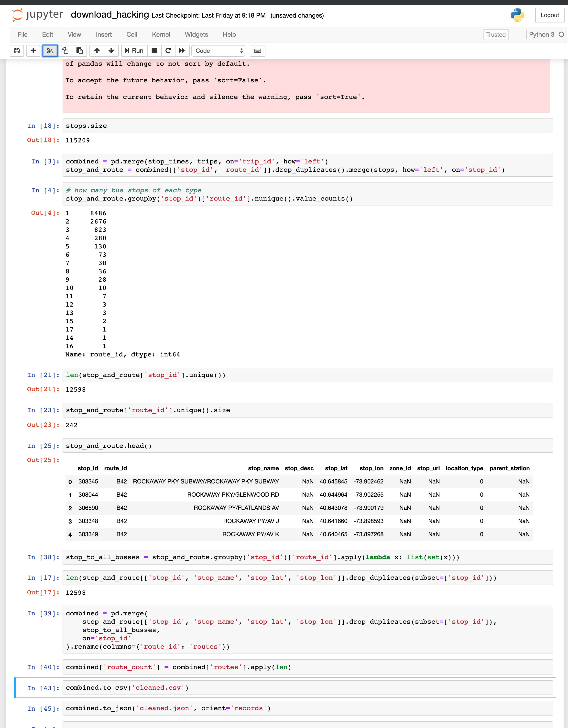Click the Logout button

549,15
